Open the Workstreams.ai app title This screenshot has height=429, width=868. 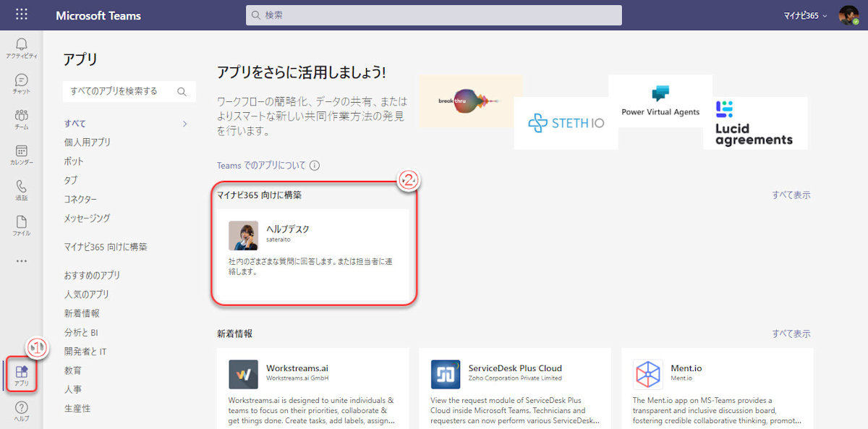(x=297, y=368)
